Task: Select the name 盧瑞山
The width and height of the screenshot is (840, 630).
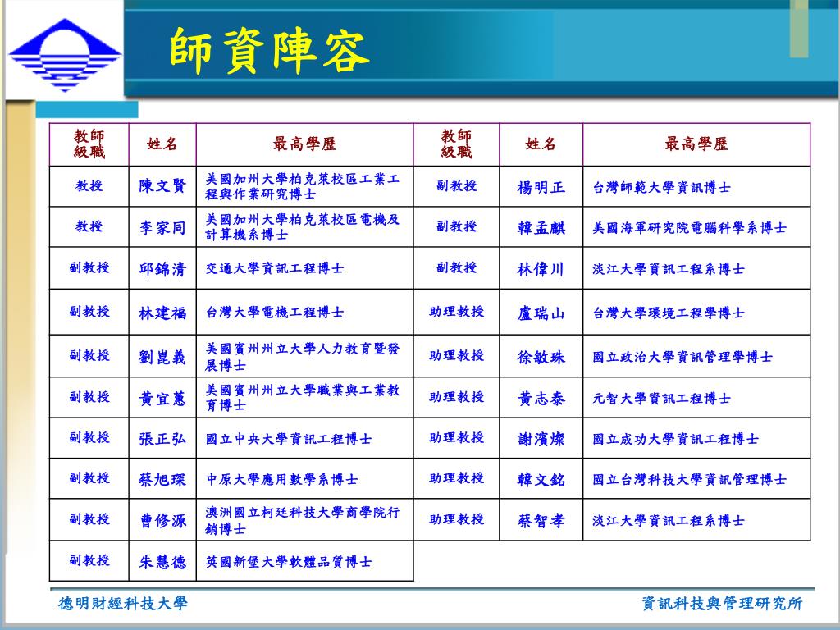Action: [541, 313]
